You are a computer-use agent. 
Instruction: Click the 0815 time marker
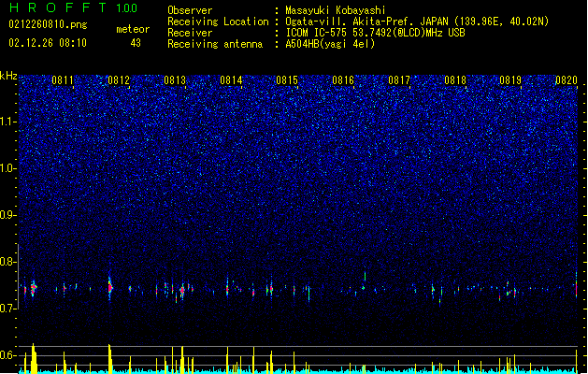(287, 80)
